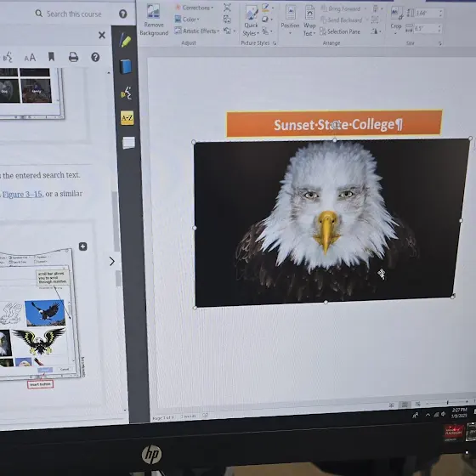Open the Selection Pane
The height and width of the screenshot is (476, 476).
[340, 31]
